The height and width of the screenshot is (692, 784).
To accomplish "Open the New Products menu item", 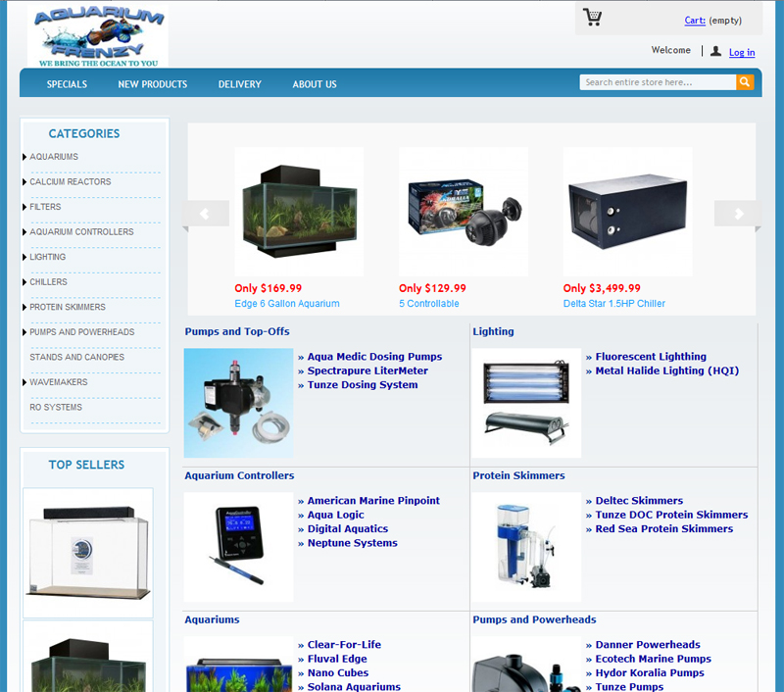I will click(x=153, y=84).
